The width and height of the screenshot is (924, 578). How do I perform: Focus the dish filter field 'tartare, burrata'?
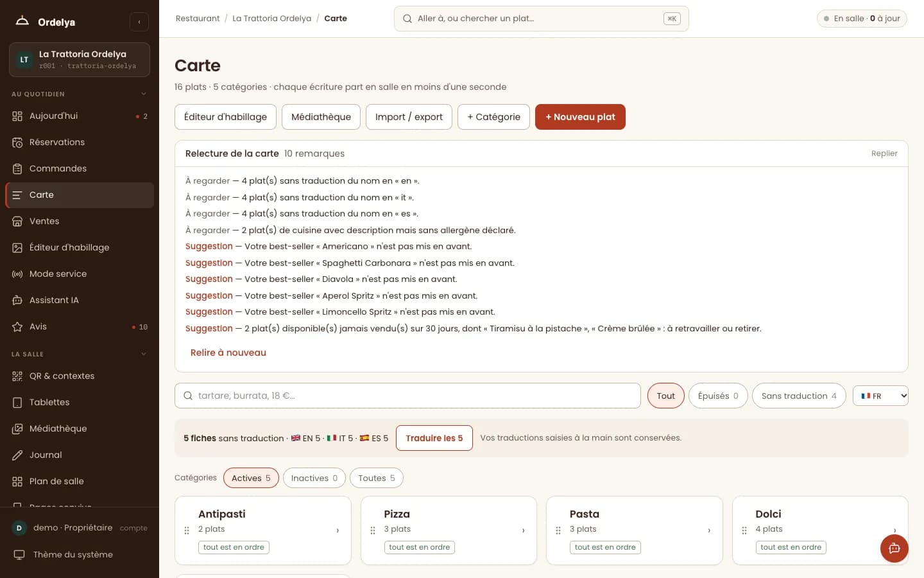click(407, 396)
